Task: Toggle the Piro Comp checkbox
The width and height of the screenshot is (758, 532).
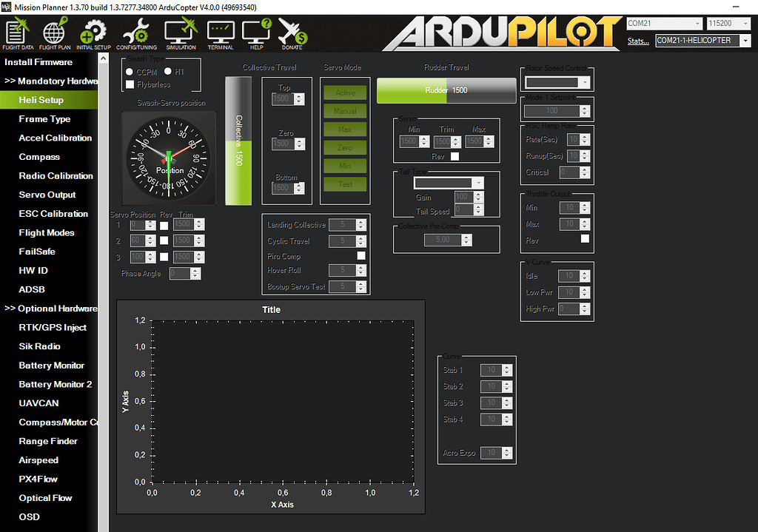Action: click(360, 255)
